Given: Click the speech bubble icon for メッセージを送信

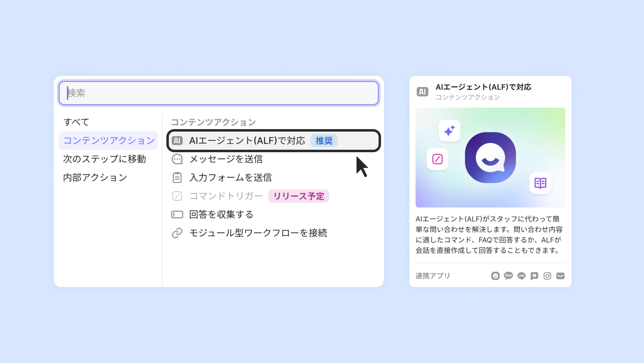Looking at the screenshot, I should pyautogui.click(x=177, y=159).
